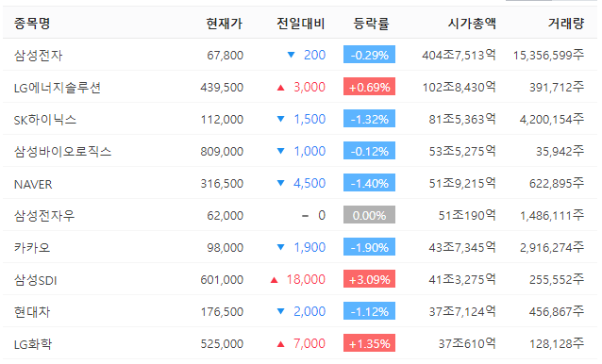The image size is (602, 364).
Task: Click the +1.35% change badge
Action: pyautogui.click(x=369, y=343)
